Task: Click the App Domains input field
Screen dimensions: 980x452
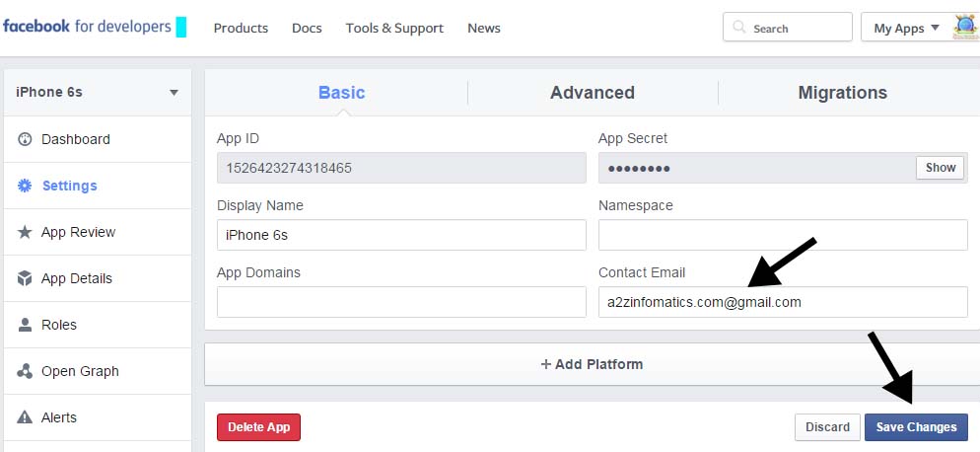Action: [x=401, y=302]
